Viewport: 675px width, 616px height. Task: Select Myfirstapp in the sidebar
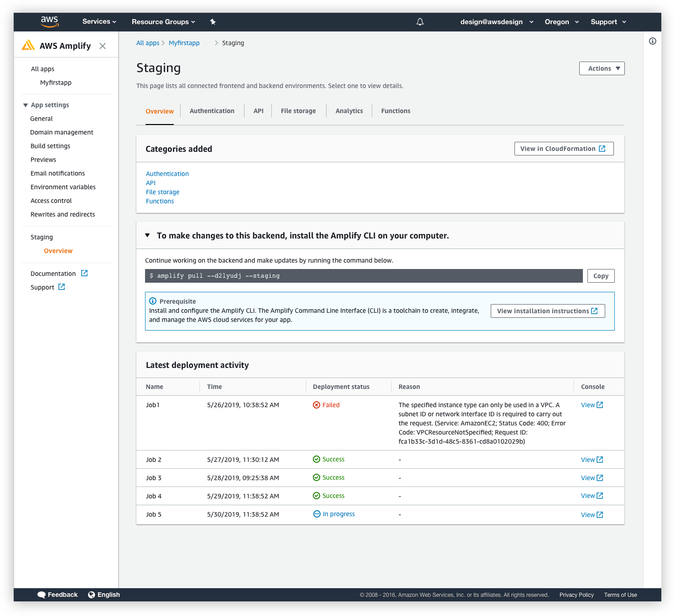point(56,83)
